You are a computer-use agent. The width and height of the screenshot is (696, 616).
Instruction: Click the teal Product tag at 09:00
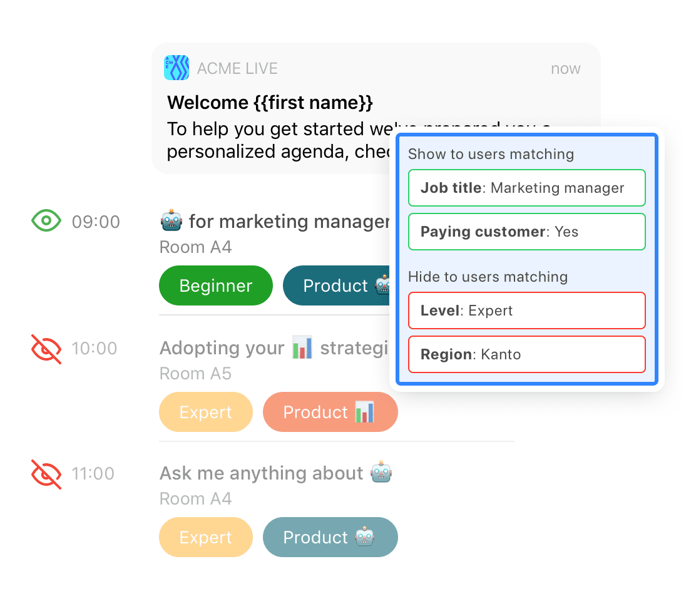[337, 286]
